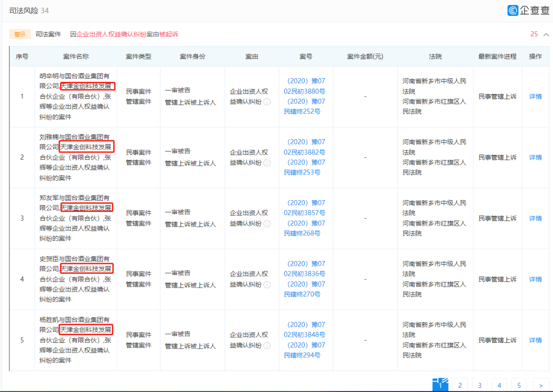Viewport: 553px width, 392px height.
Task: Click 民事案件 type in row 4
Action: click(x=139, y=274)
